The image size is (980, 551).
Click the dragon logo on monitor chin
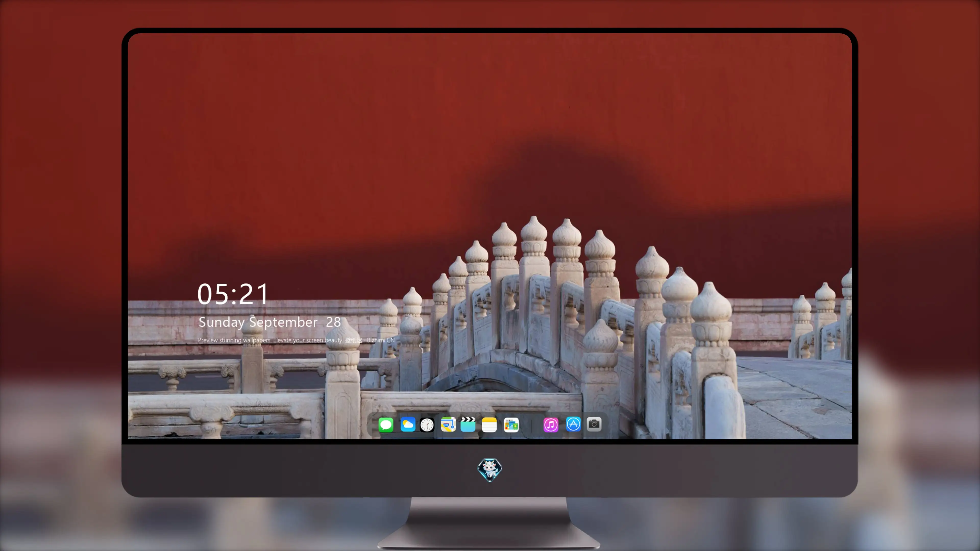point(490,470)
